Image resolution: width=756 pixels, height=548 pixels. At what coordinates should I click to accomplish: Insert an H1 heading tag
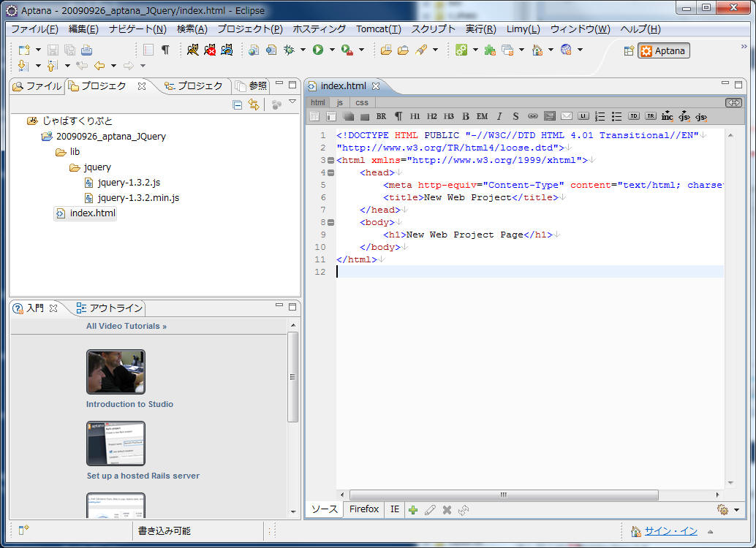point(415,116)
